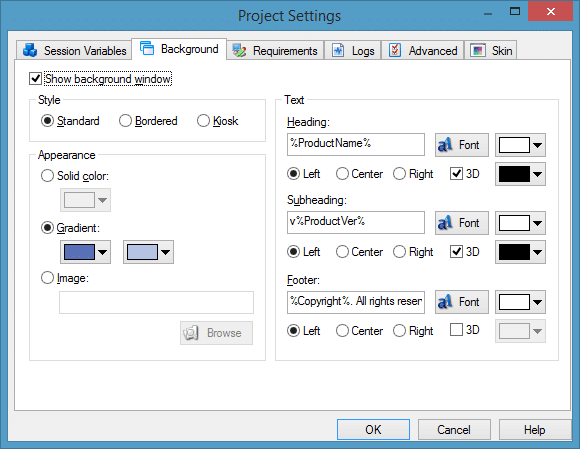This screenshot has width=580, height=449.
Task: Open the Skin tab
Action: pyautogui.click(x=490, y=50)
